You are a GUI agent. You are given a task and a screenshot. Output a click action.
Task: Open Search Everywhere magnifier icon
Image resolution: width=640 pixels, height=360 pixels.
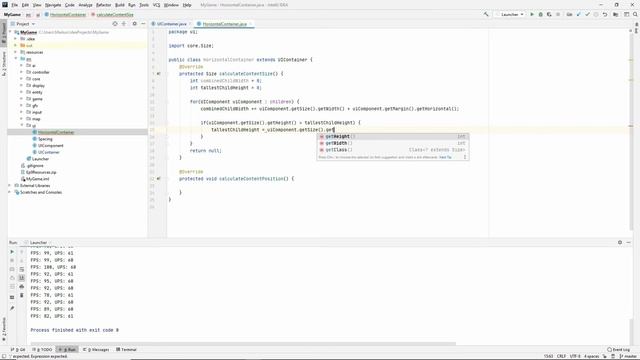pyautogui.click(x=635, y=14)
